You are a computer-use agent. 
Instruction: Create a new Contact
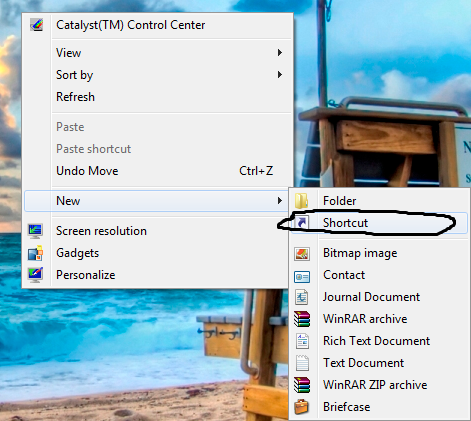coord(379,275)
